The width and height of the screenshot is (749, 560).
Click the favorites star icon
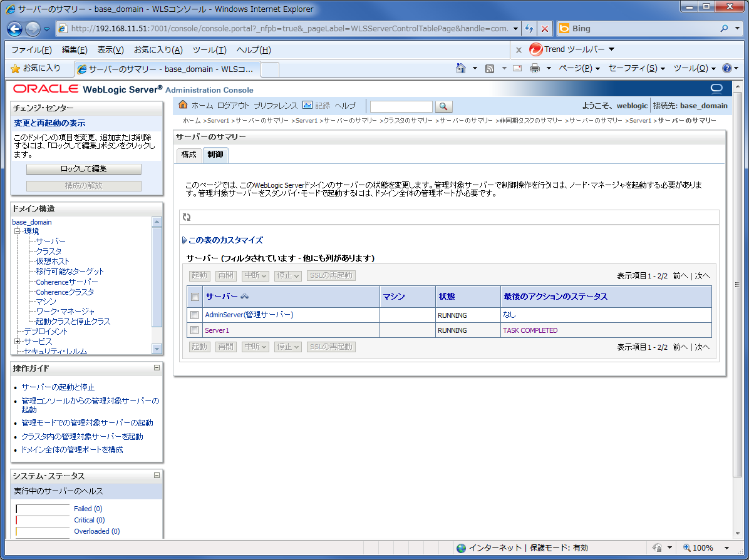coord(15,69)
